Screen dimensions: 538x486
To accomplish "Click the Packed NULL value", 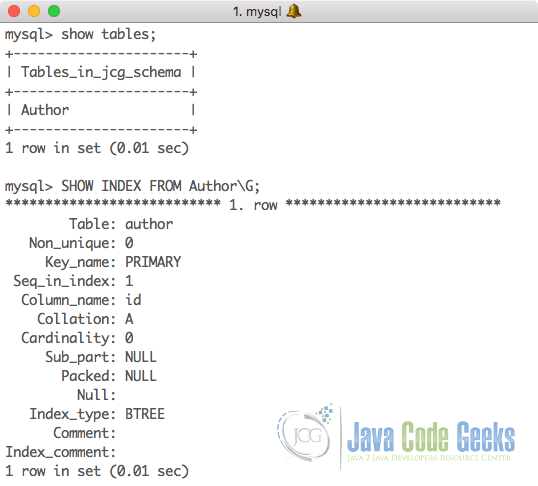I will 141,376.
